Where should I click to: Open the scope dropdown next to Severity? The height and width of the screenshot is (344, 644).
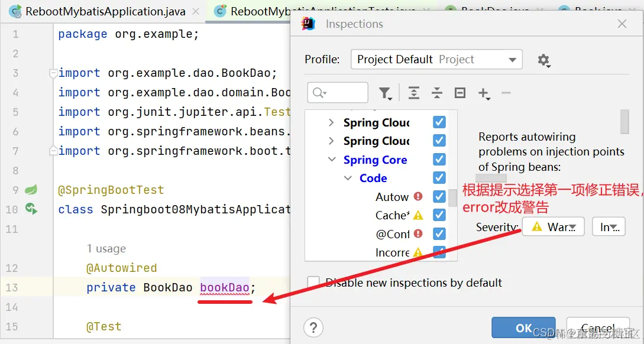tap(609, 226)
